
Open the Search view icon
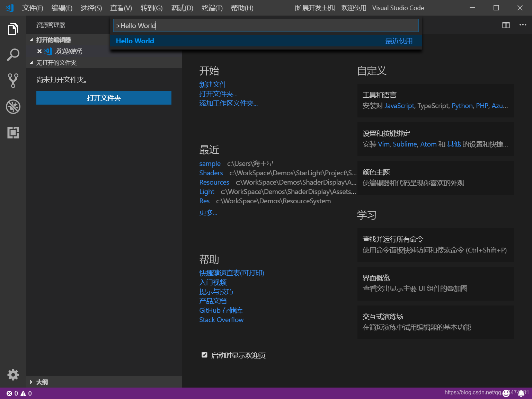[13, 55]
